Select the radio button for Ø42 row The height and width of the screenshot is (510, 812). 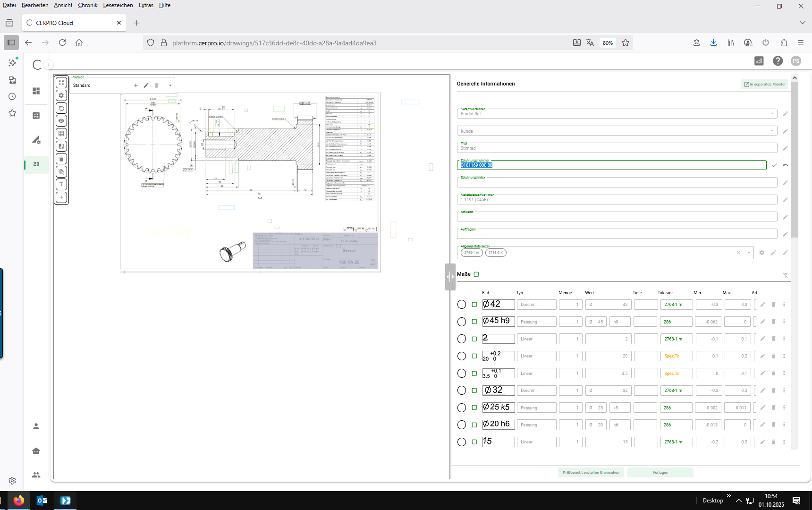(x=462, y=305)
